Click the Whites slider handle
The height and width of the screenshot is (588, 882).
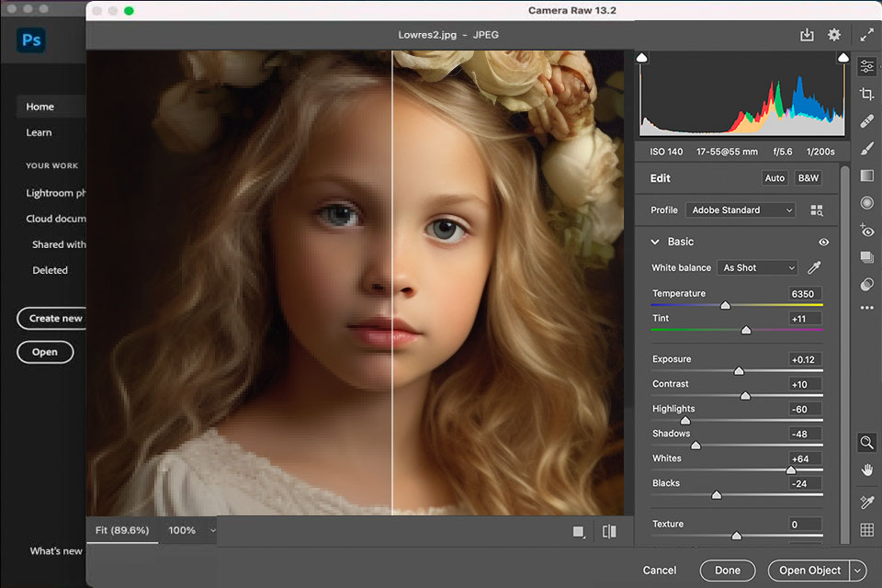click(x=791, y=469)
